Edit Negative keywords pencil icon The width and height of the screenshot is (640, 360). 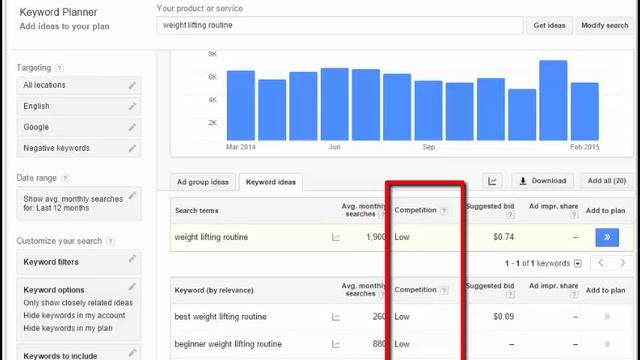[x=132, y=148]
